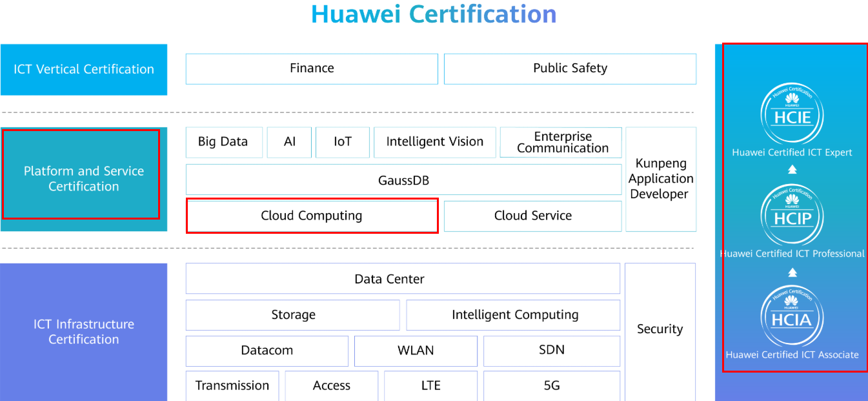This screenshot has height=401, width=868.
Task: Select the Big Data box
Action: (223, 142)
